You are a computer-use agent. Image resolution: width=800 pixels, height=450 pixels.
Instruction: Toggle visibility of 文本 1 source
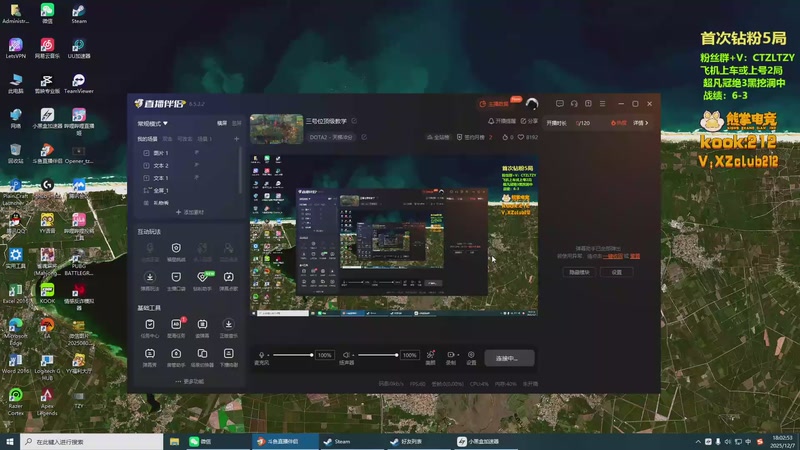tap(196, 178)
